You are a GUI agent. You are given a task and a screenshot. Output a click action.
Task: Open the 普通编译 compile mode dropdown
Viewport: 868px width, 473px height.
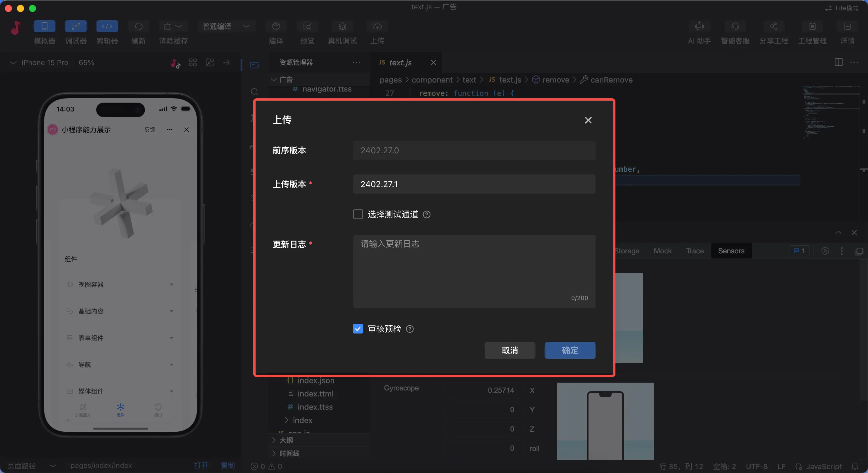pos(226,26)
